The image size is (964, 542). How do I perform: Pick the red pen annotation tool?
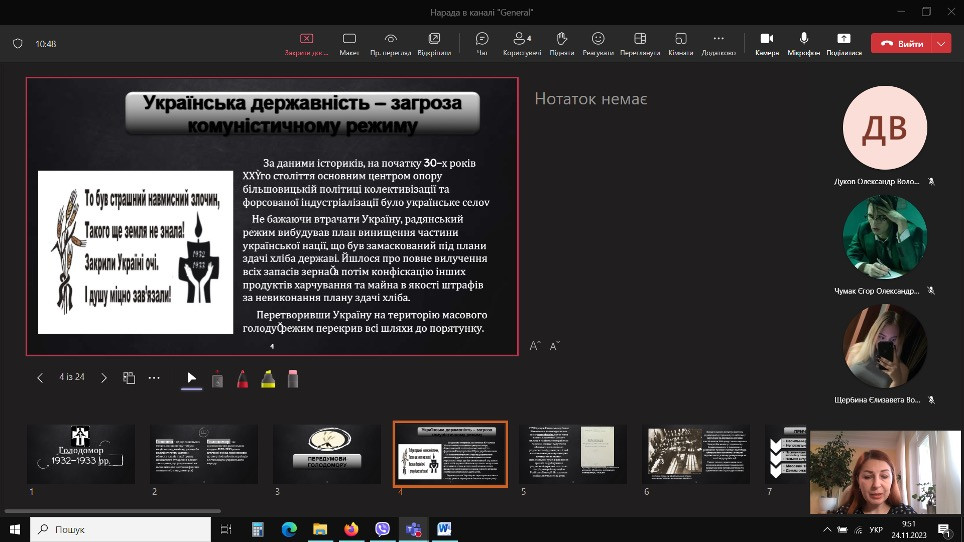(242, 379)
